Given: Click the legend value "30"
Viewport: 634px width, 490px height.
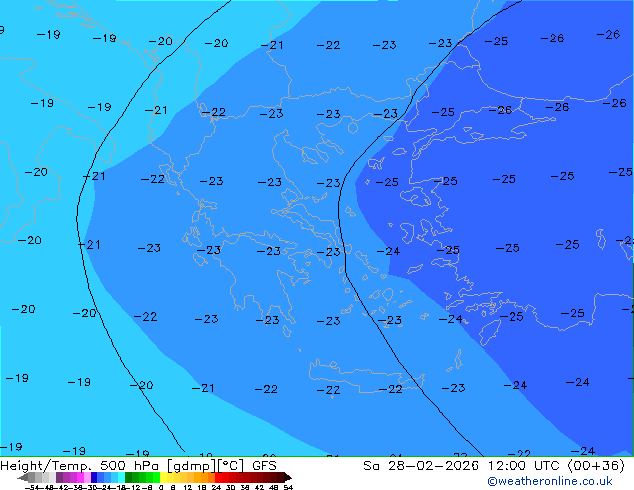Looking at the screenshot, I should coord(230,487).
